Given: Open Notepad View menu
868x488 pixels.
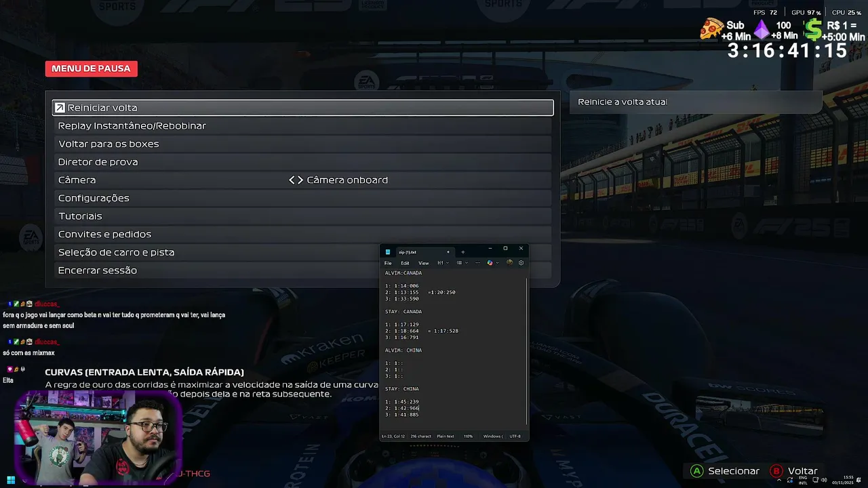Looking at the screenshot, I should (x=423, y=263).
